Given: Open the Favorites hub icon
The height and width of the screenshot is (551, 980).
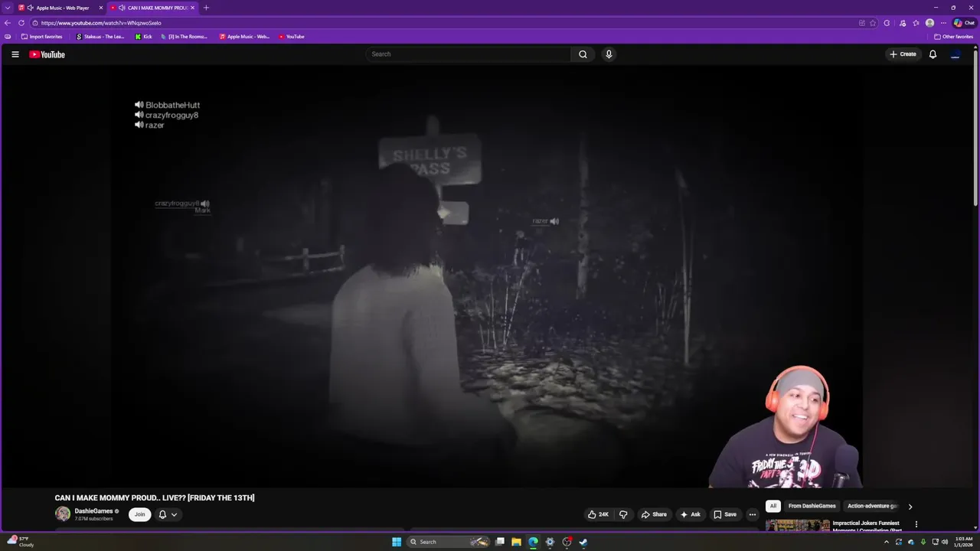Looking at the screenshot, I should 916,23.
